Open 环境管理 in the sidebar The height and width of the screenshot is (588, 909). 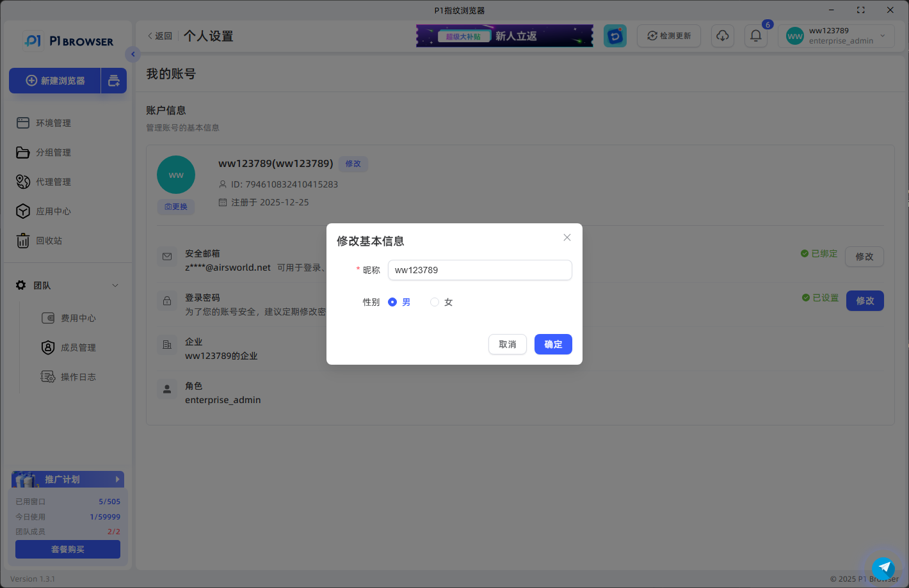click(52, 122)
